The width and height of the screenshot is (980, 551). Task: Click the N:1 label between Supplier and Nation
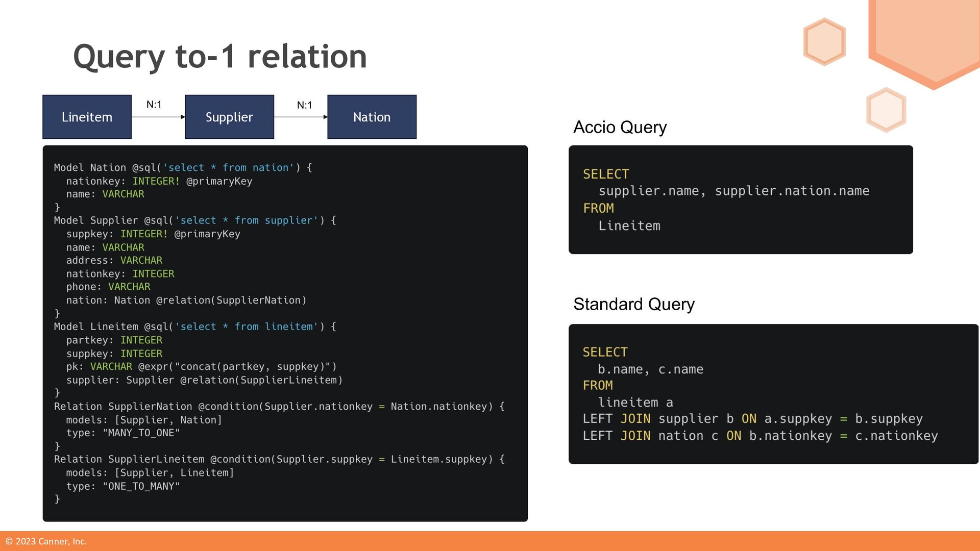(304, 105)
